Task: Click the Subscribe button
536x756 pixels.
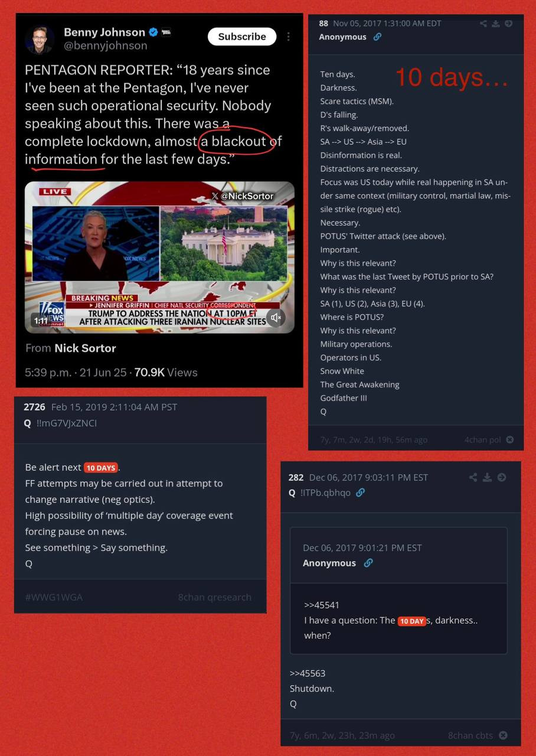Action: pos(242,37)
